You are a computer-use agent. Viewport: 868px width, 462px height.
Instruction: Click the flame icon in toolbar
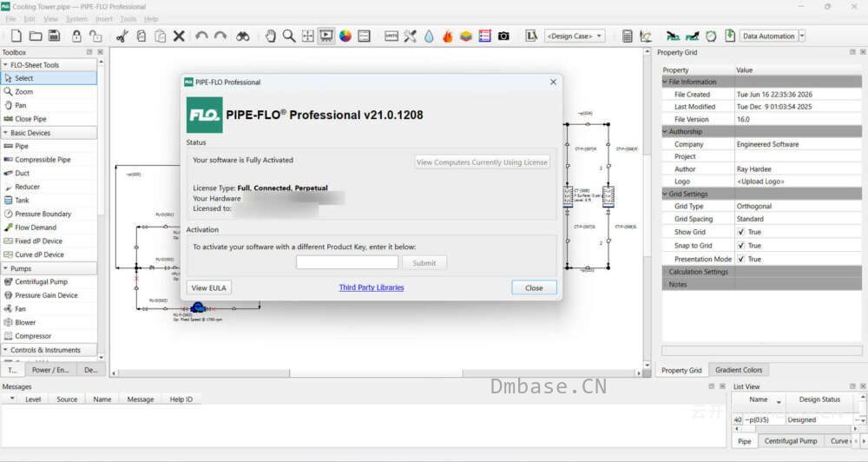447,36
